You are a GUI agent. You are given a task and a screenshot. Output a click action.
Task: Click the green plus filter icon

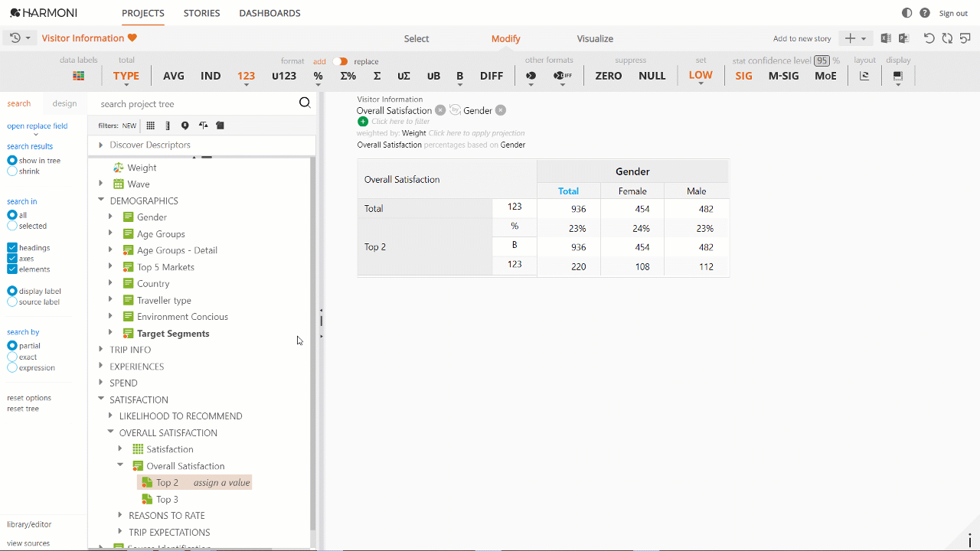click(363, 122)
